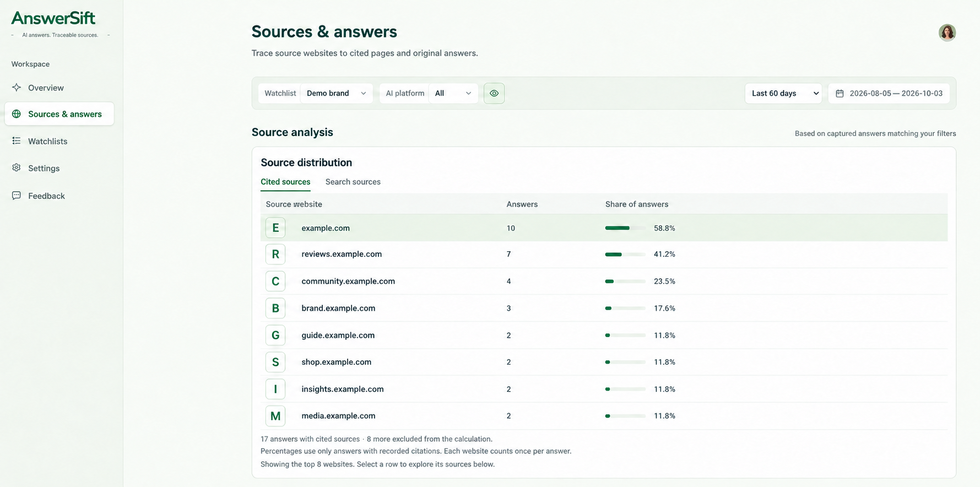Click the calendar icon beside date range
The height and width of the screenshot is (487, 980).
click(x=840, y=94)
